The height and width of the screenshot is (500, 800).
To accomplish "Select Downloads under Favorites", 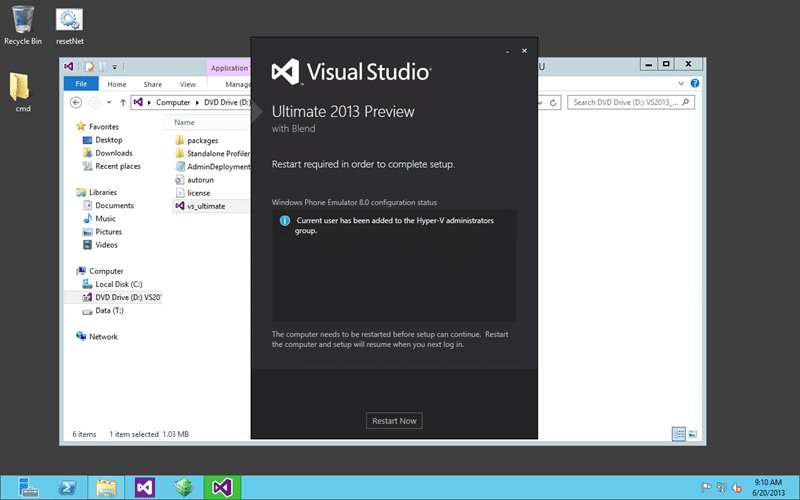I will pyautogui.click(x=113, y=153).
